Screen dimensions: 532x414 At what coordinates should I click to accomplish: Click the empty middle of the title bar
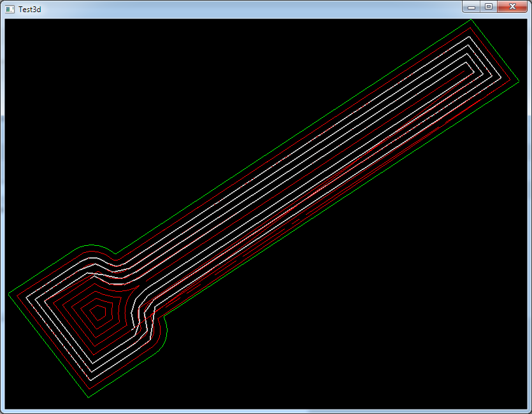[x=255, y=9]
